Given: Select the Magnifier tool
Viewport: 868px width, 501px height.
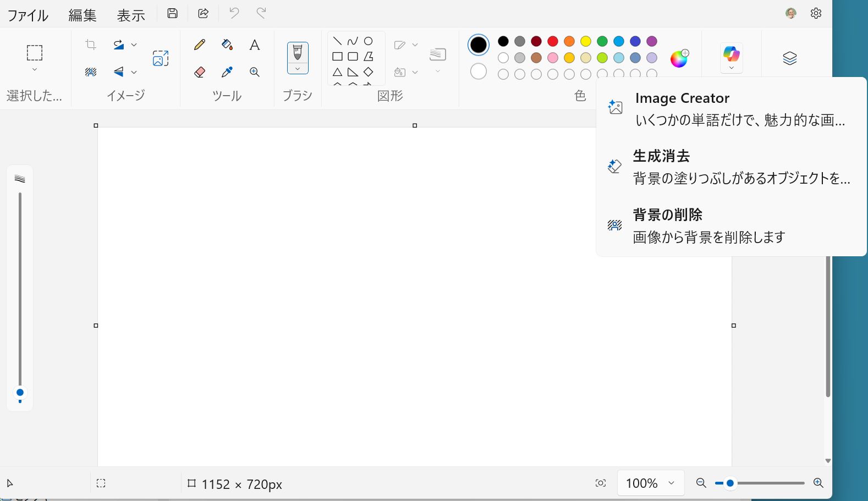Looking at the screenshot, I should coord(254,72).
